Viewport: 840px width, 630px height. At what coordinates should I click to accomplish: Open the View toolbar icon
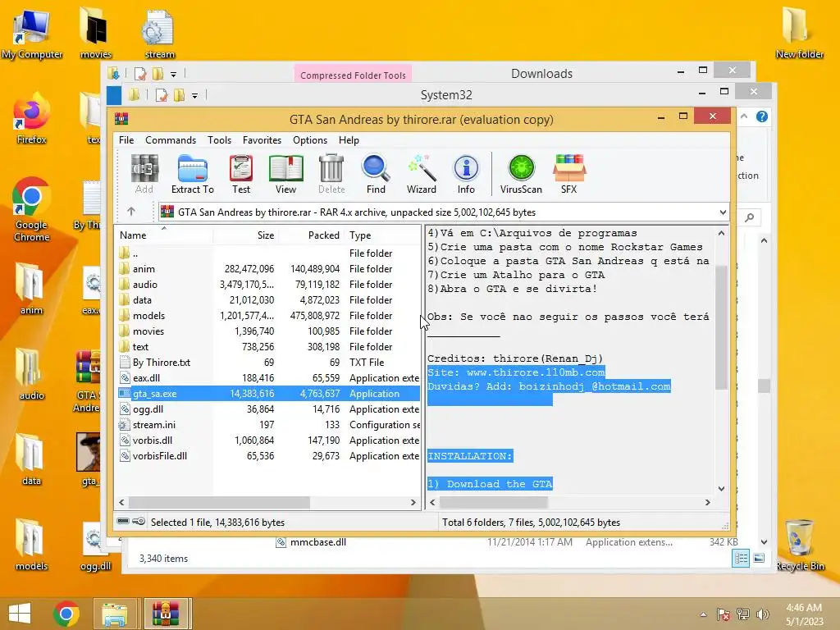[x=285, y=174]
